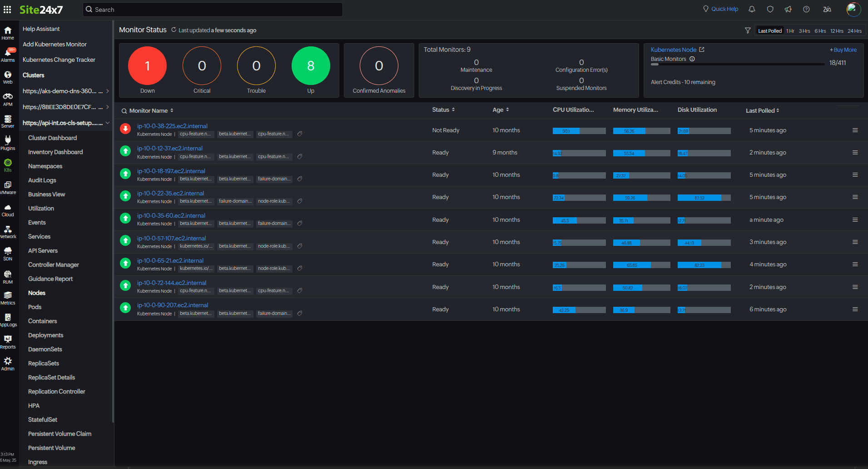Refresh the Monitor Status data
868x469 pixels.
174,30
